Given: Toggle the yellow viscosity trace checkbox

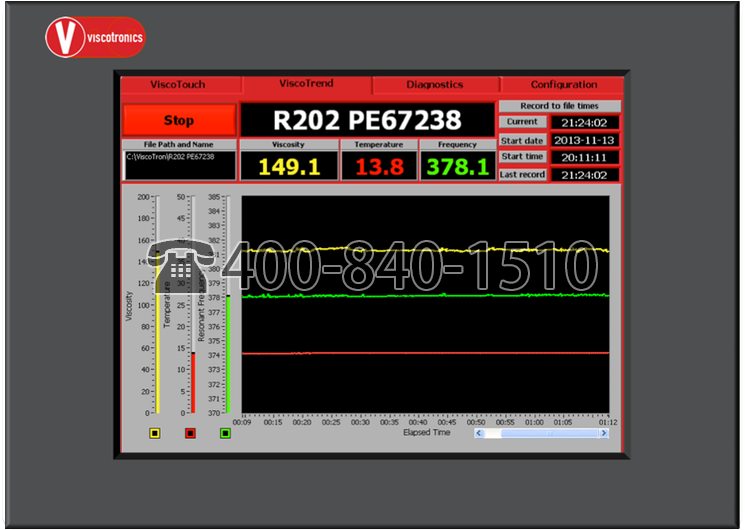Looking at the screenshot, I should pos(154,433).
